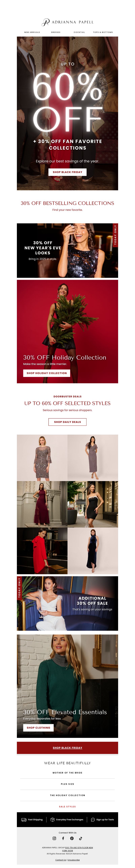Open the Facebook icon in footer
Image resolution: width=135 pixels, height=868 pixels.
pyautogui.click(x=63, y=838)
